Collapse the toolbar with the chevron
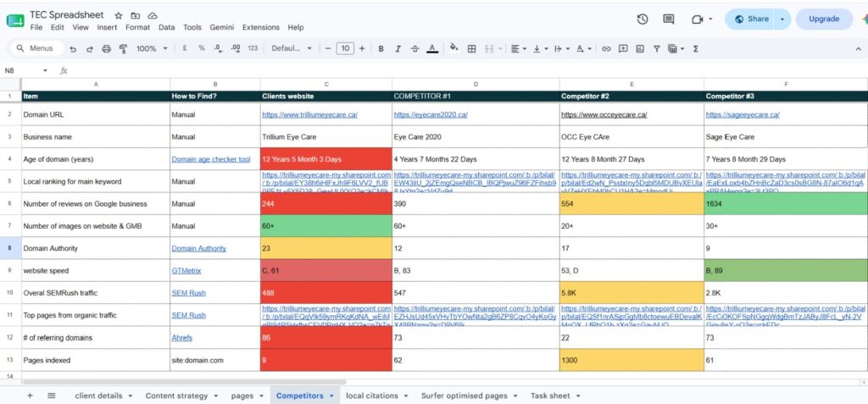868x404 pixels. click(x=859, y=49)
